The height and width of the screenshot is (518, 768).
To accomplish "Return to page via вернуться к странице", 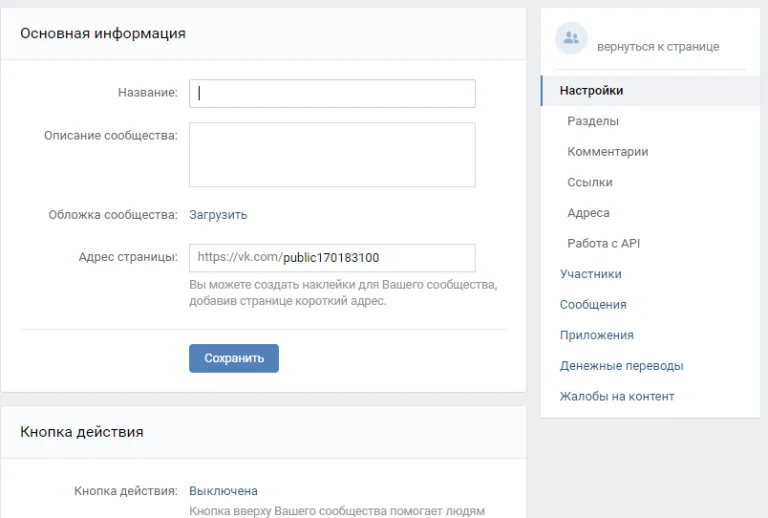I will 658,47.
